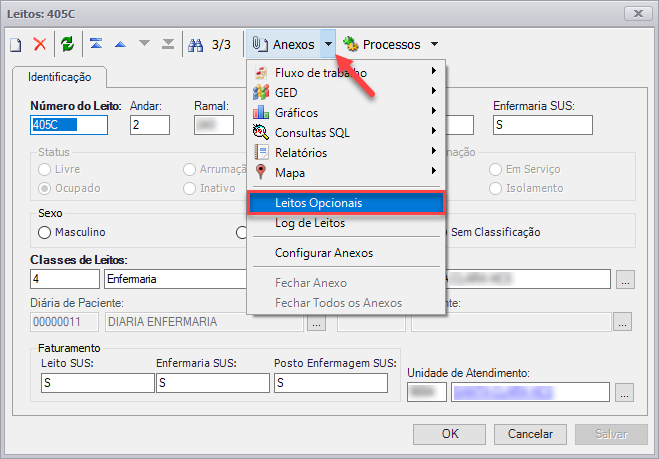Viewport: 659px width, 459px height.
Task: Click ellipsis button right of blurred class field
Action: [x=625, y=280]
